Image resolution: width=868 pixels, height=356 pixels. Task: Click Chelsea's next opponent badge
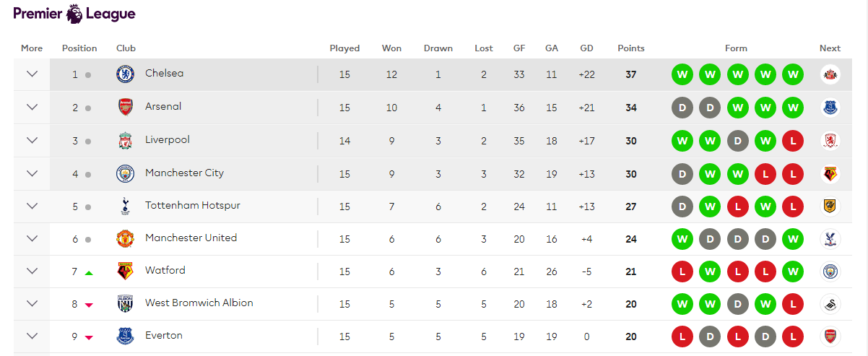click(x=830, y=74)
